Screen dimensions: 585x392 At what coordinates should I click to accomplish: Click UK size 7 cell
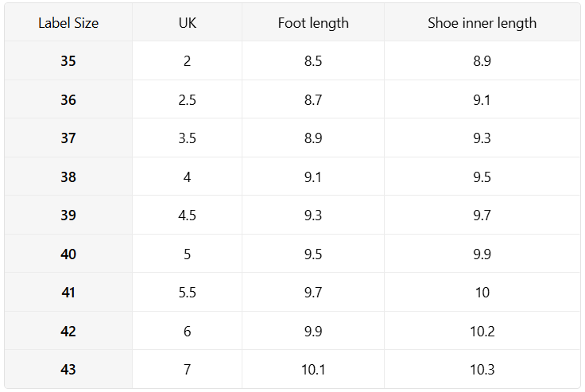click(x=188, y=369)
